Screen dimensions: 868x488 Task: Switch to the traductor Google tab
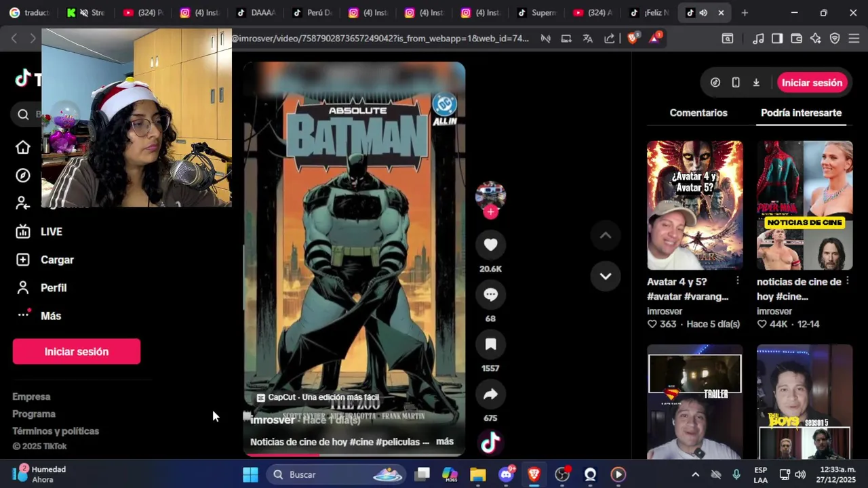point(30,13)
